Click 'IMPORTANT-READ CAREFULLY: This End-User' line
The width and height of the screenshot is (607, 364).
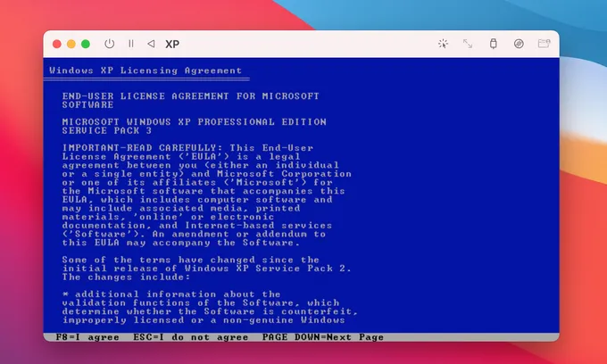(187, 148)
